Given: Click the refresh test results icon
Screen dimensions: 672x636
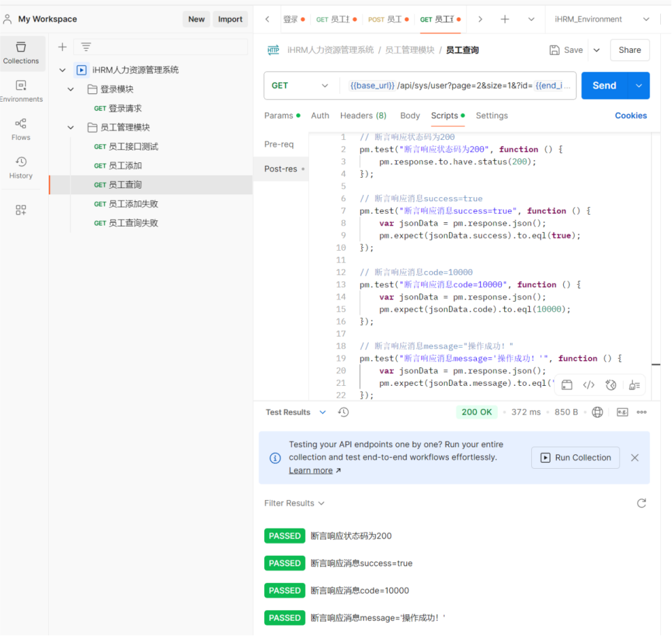Looking at the screenshot, I should (641, 503).
